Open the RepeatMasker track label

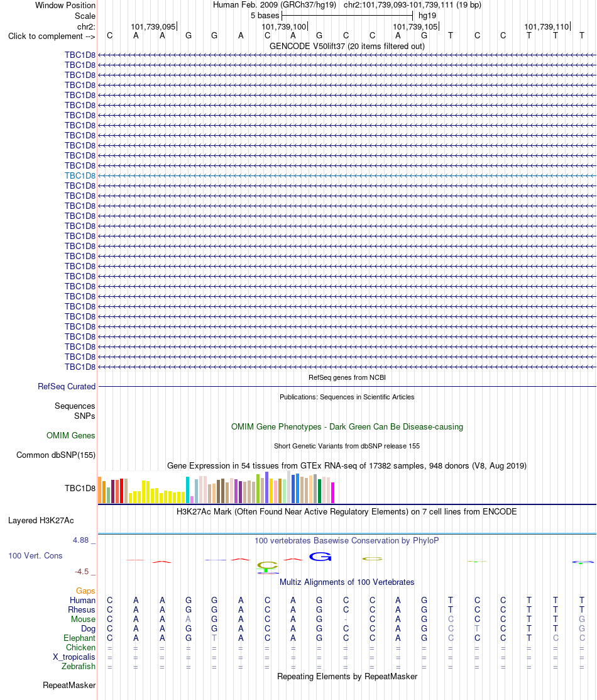pos(68,686)
